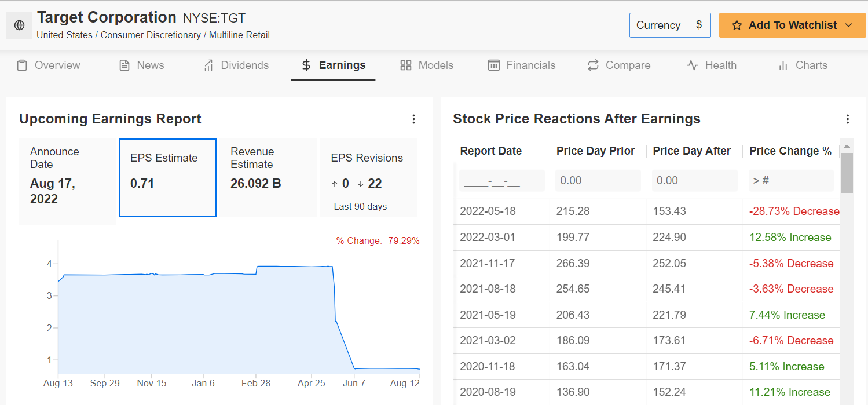Open the Charts tab
This screenshot has height=405, width=868.
(x=803, y=65)
